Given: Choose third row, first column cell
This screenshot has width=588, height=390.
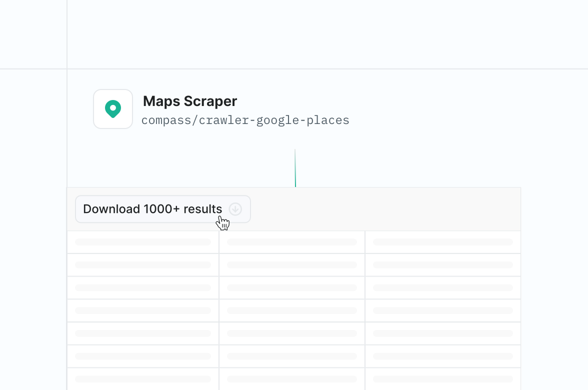Looking at the screenshot, I should (143, 288).
